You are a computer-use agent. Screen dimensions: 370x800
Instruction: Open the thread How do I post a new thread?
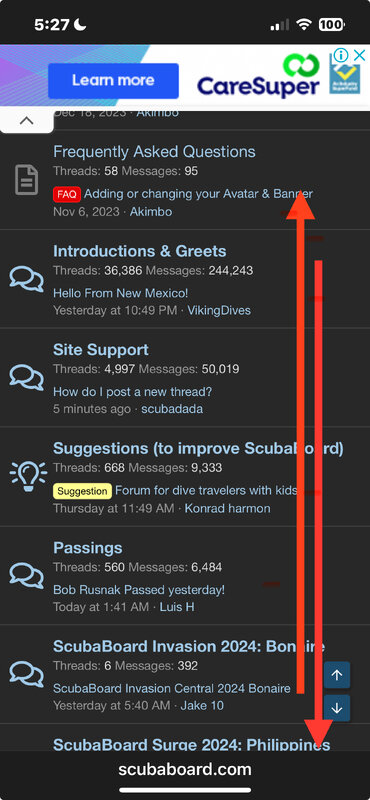point(133,392)
